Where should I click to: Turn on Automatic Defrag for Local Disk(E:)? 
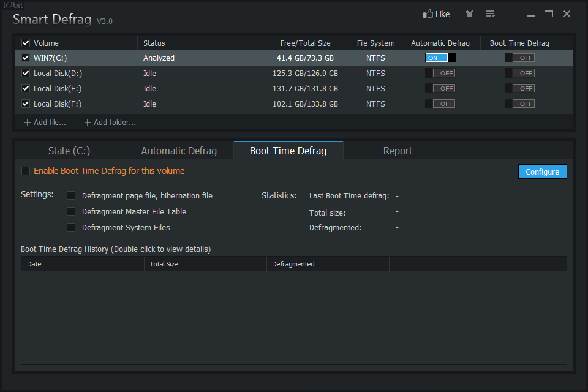coord(440,89)
